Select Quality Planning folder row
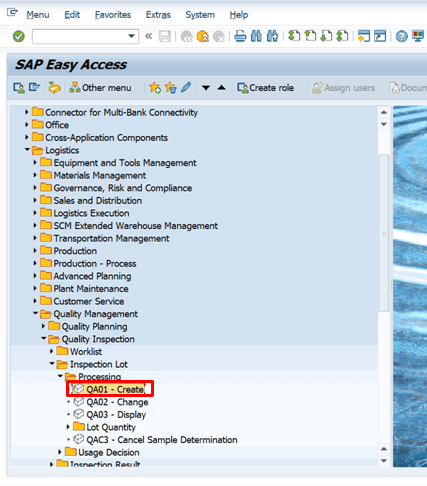Viewport: 427px width, 486px height. pos(94,326)
